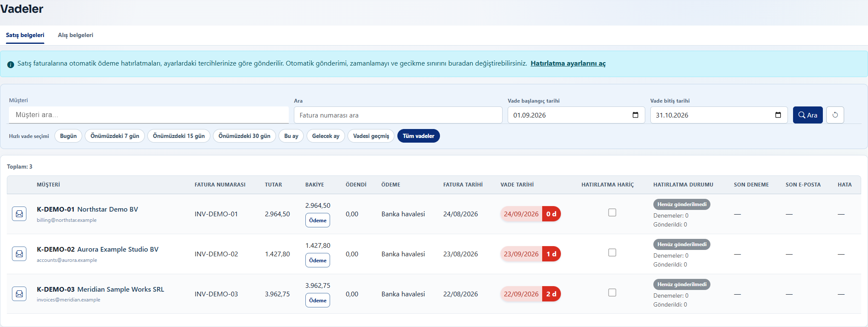
Task: Open calendar picker for Vade bitiş tarihi
Action: [x=778, y=115]
